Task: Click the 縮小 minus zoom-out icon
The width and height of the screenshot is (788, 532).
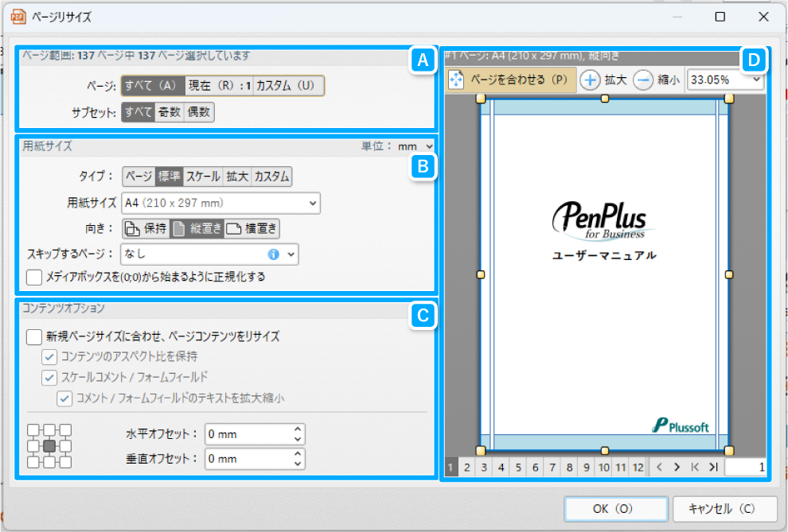Action: [x=643, y=80]
